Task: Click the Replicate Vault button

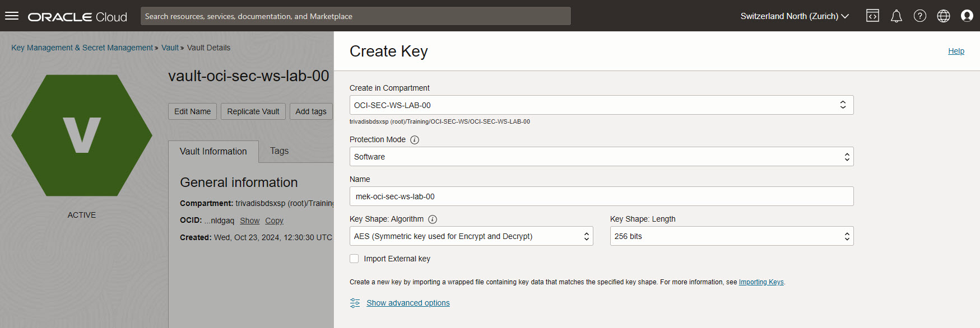Action: [253, 111]
